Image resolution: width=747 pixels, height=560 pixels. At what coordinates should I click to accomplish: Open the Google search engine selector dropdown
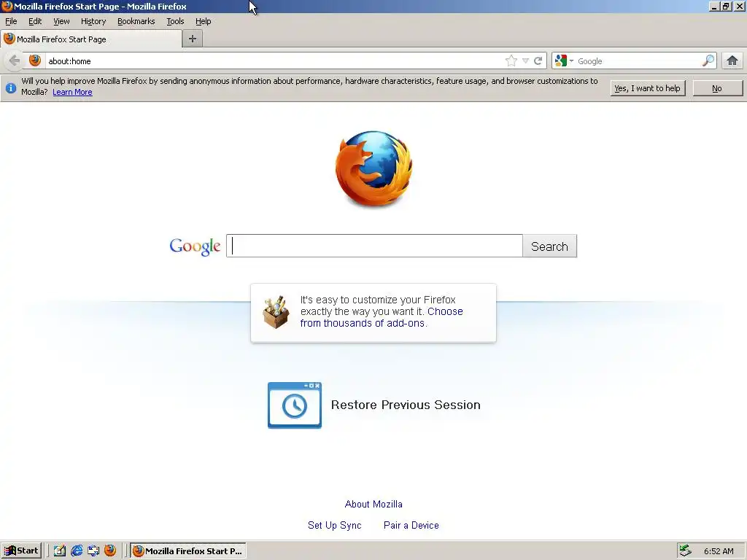(564, 61)
